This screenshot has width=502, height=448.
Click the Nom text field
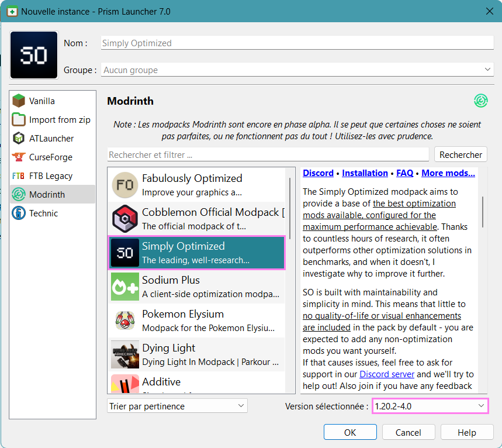pos(297,43)
